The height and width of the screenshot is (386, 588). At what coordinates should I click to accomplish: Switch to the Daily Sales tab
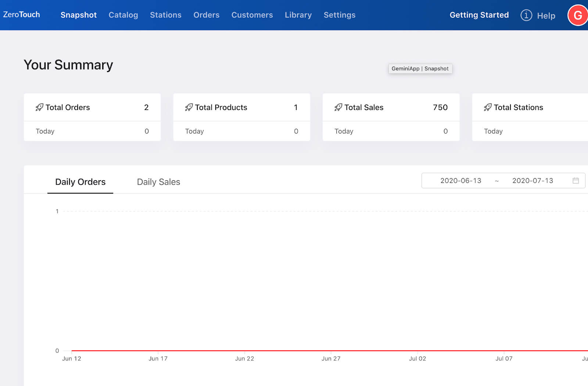coord(158,182)
